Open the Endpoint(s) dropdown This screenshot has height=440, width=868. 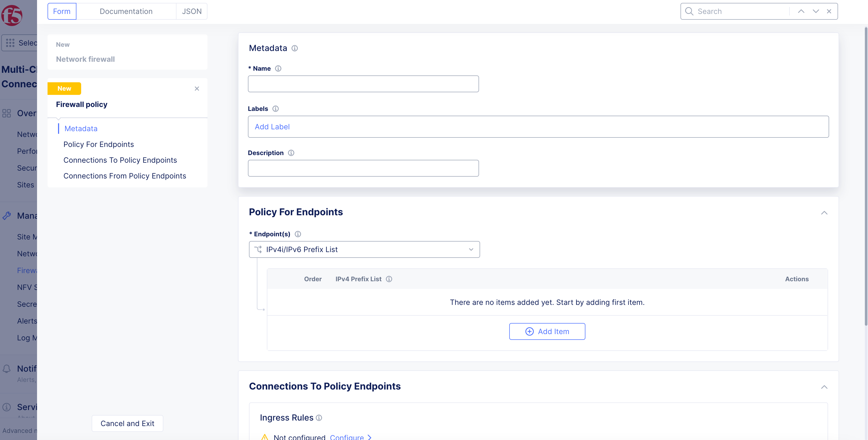(x=364, y=249)
